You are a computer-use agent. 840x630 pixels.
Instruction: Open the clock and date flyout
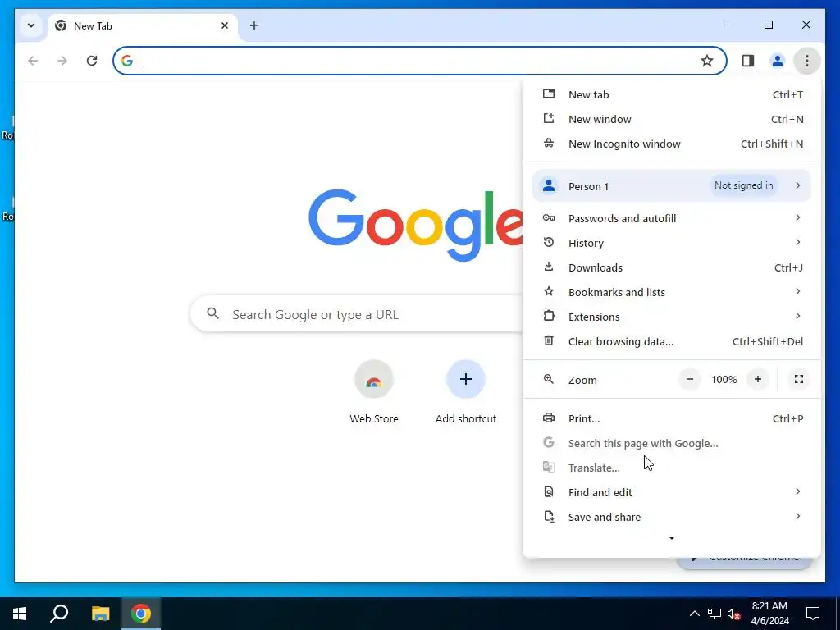769,614
